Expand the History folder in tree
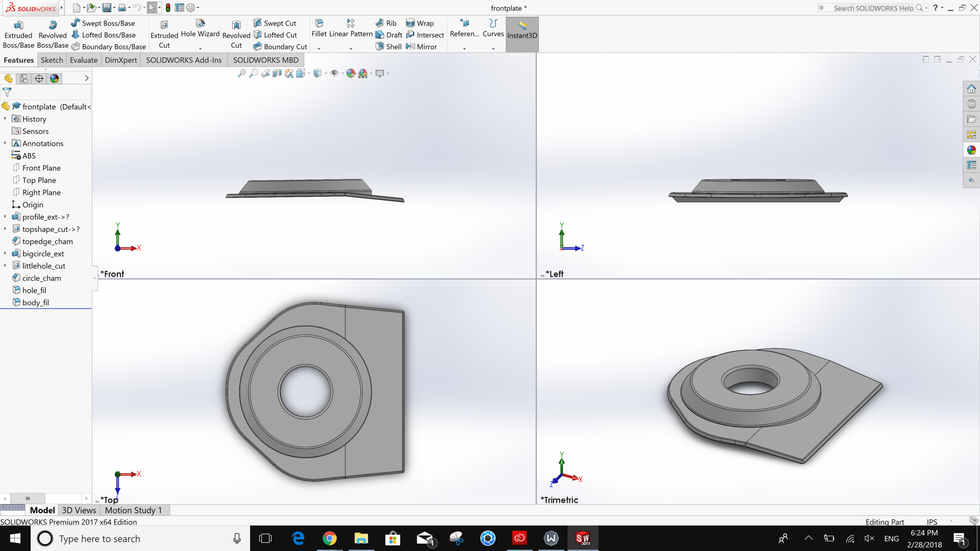The image size is (980, 551). (x=5, y=119)
